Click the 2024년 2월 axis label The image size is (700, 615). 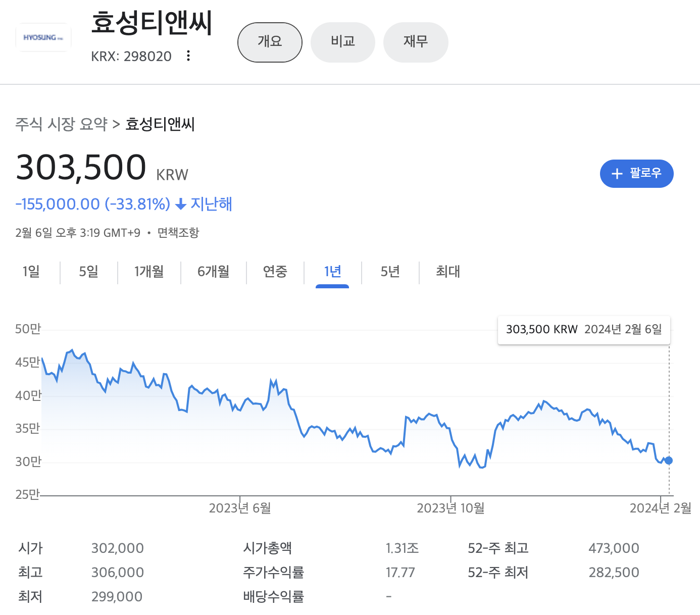pos(661,508)
